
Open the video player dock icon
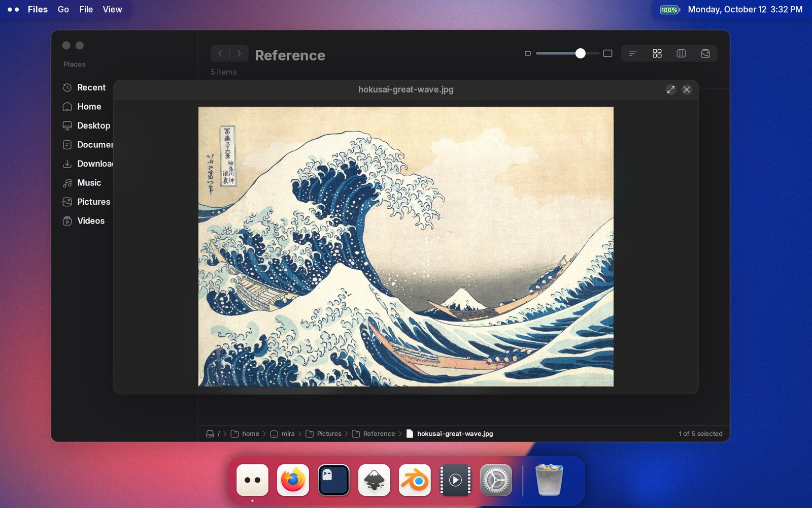455,480
